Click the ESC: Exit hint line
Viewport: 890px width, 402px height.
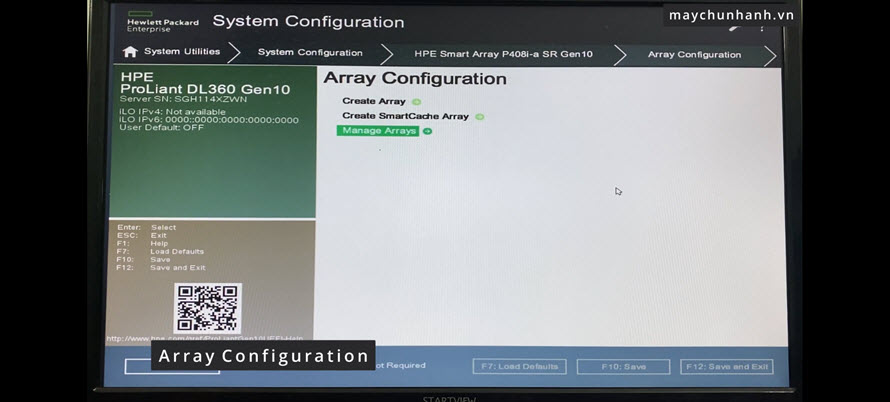[142, 236]
